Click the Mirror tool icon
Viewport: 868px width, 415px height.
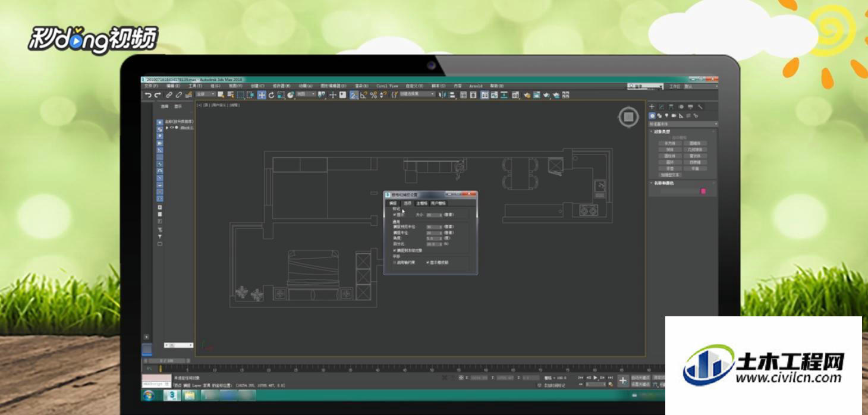[x=442, y=95]
